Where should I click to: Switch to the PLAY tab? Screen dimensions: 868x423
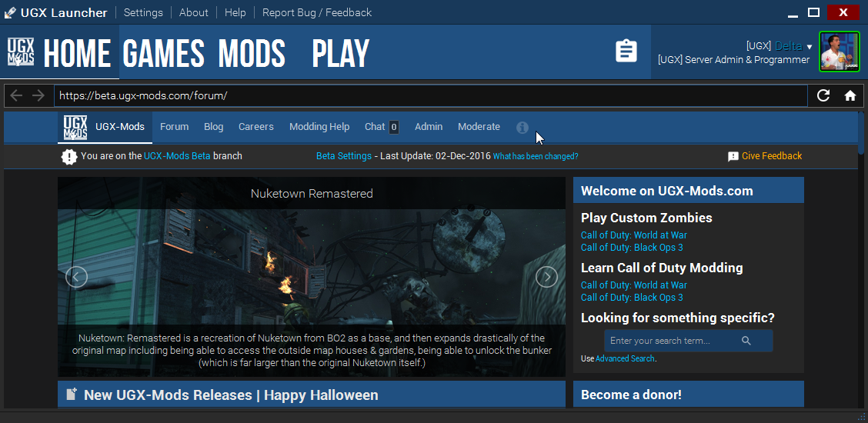point(340,54)
